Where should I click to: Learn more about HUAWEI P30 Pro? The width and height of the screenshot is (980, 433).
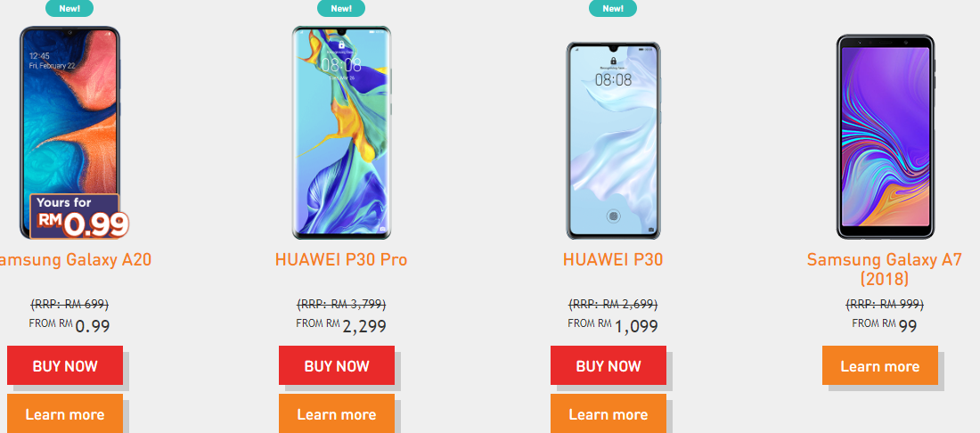click(x=337, y=413)
